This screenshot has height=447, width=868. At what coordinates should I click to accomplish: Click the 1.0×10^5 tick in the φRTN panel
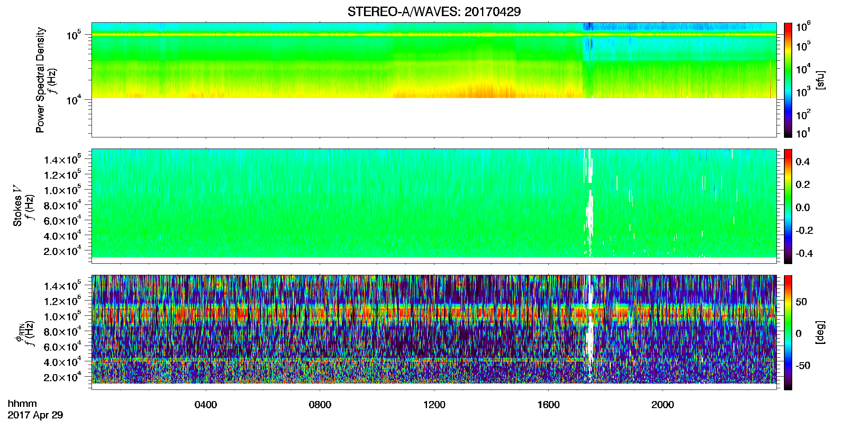(62, 316)
